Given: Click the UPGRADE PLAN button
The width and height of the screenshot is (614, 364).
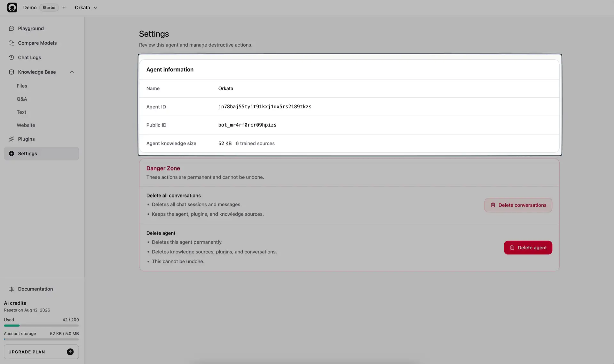Looking at the screenshot, I should (x=41, y=352).
